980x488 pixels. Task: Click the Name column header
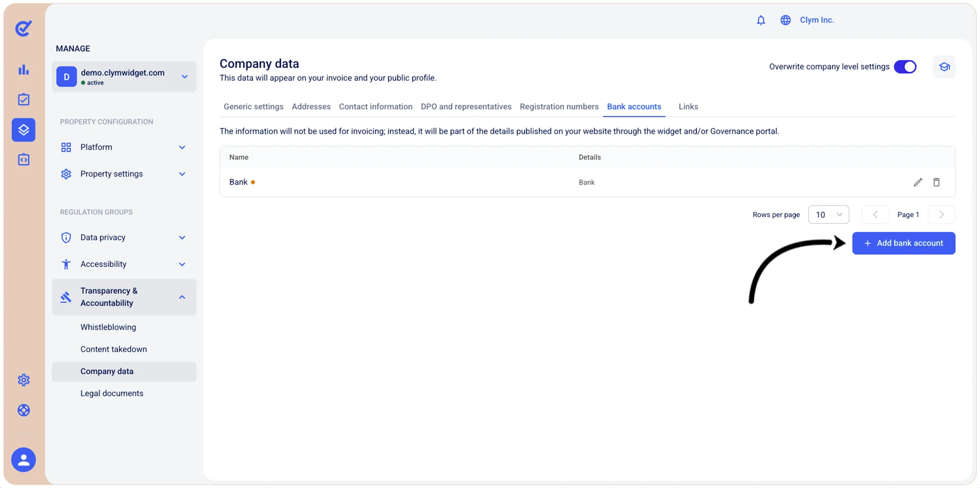coord(239,157)
